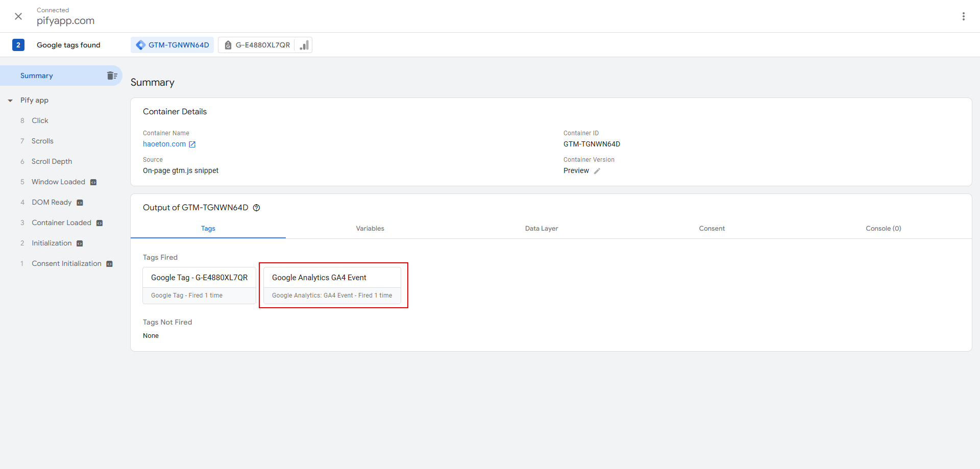Collapse the Pify app event group
The width and height of the screenshot is (980, 469).
(x=10, y=101)
